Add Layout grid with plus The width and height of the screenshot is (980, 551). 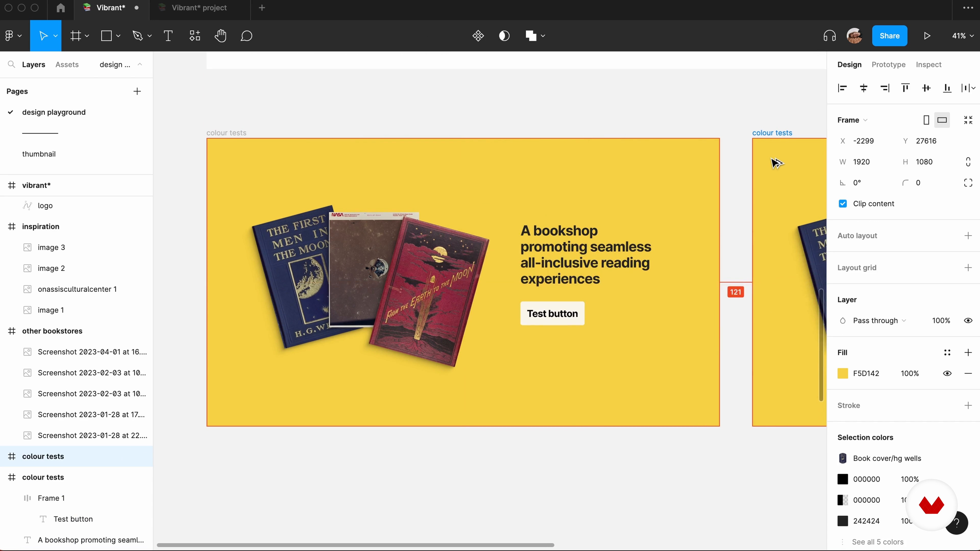(968, 268)
